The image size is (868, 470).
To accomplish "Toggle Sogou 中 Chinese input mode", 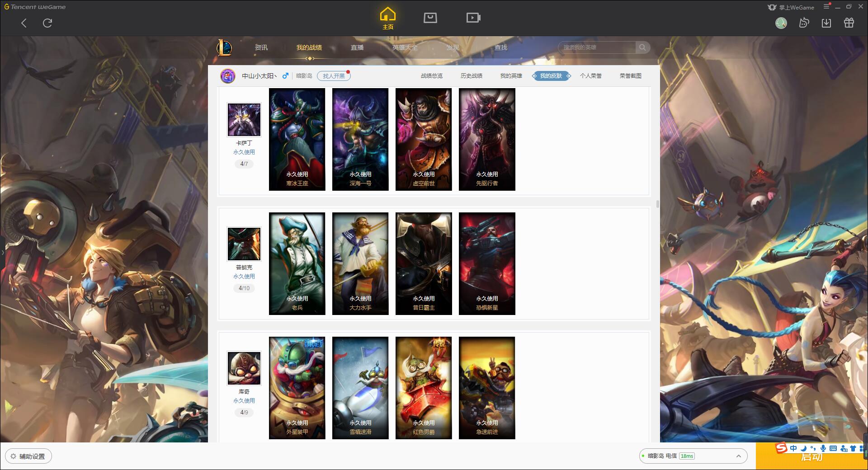I will [793, 448].
